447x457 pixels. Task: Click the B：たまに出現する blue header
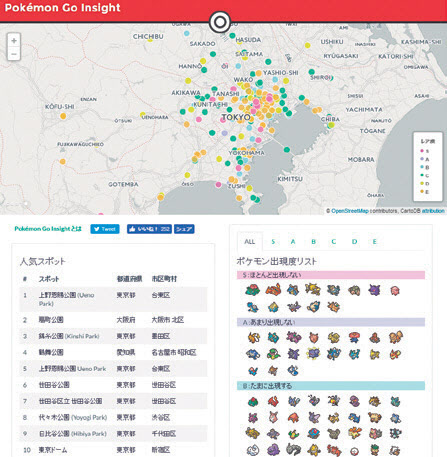click(x=331, y=386)
